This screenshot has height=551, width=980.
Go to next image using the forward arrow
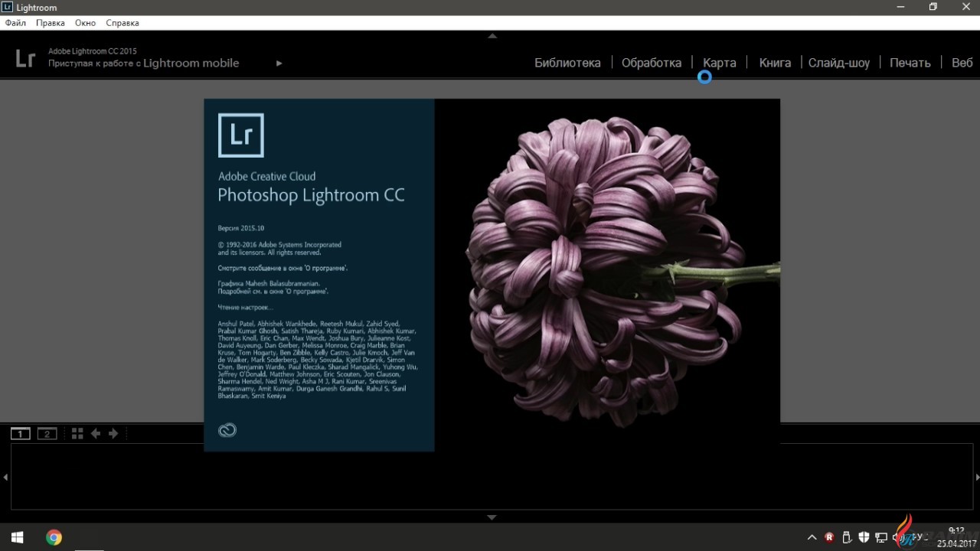click(113, 433)
